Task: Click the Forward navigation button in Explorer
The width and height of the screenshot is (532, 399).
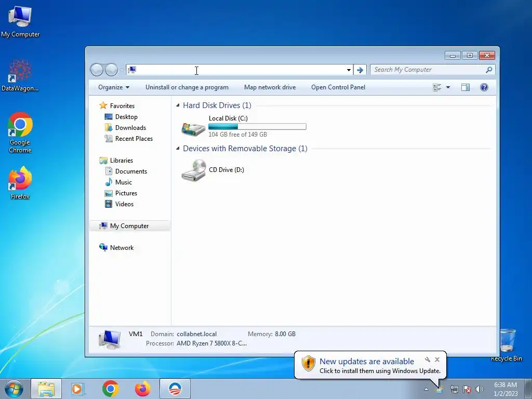Action: tap(111, 70)
